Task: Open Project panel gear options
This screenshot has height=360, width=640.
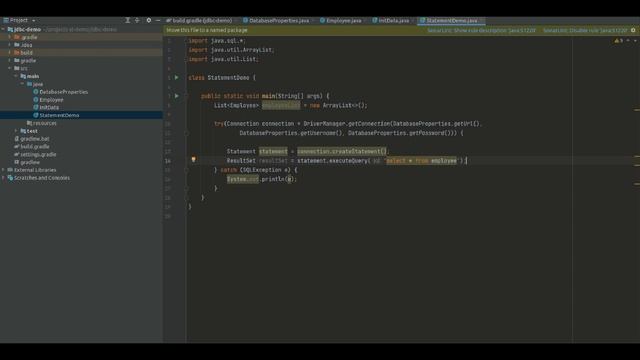Action: coord(149,20)
